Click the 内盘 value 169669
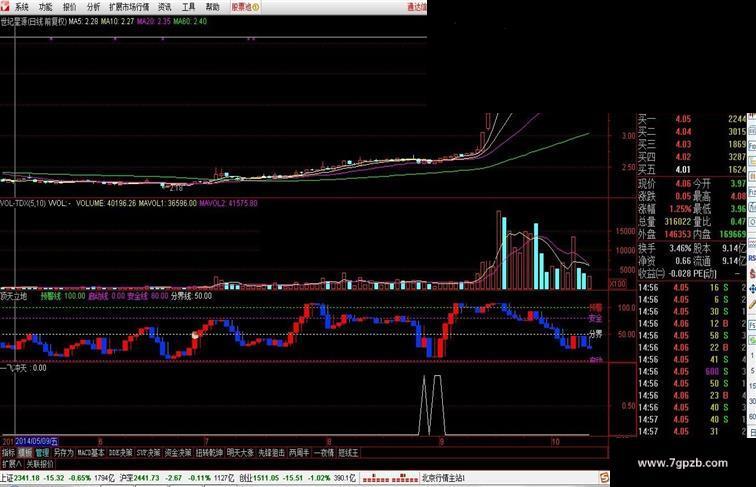The height and width of the screenshot is (487, 756). point(732,234)
